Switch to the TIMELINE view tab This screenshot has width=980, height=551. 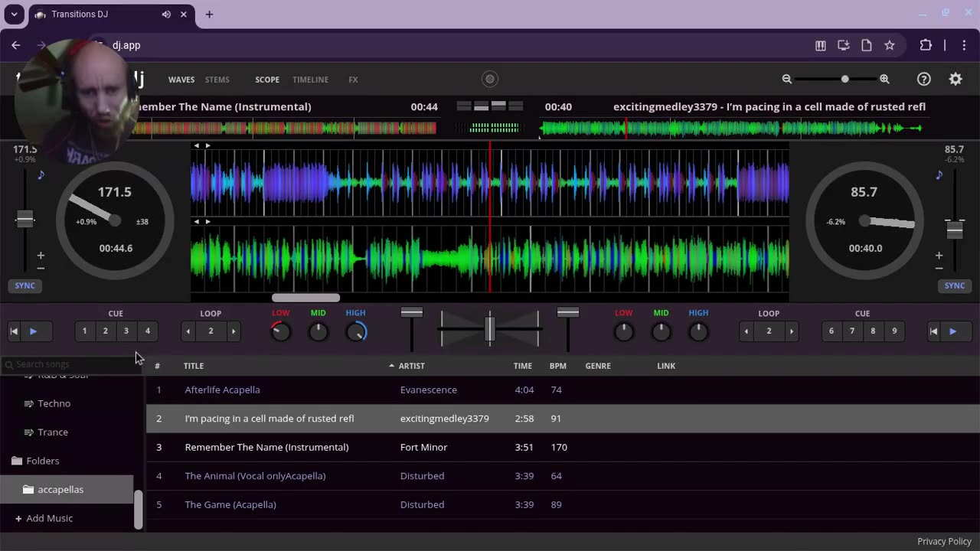(x=310, y=80)
